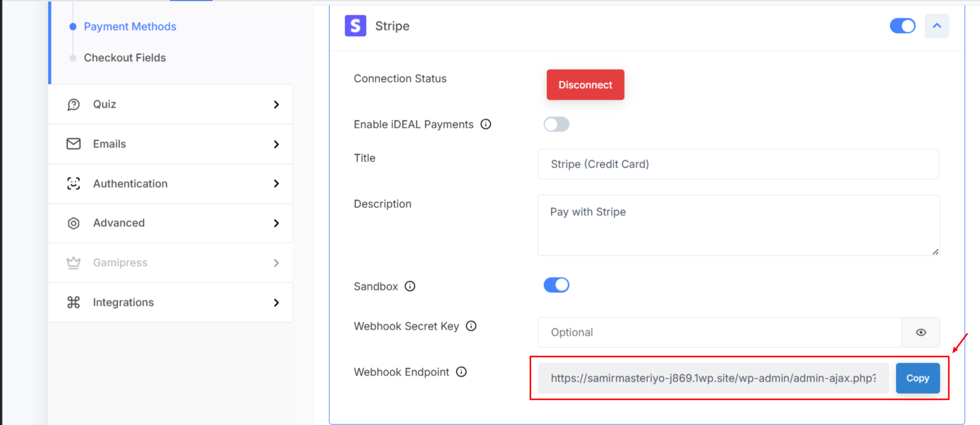Click the Integrations command icon

pos(73,302)
